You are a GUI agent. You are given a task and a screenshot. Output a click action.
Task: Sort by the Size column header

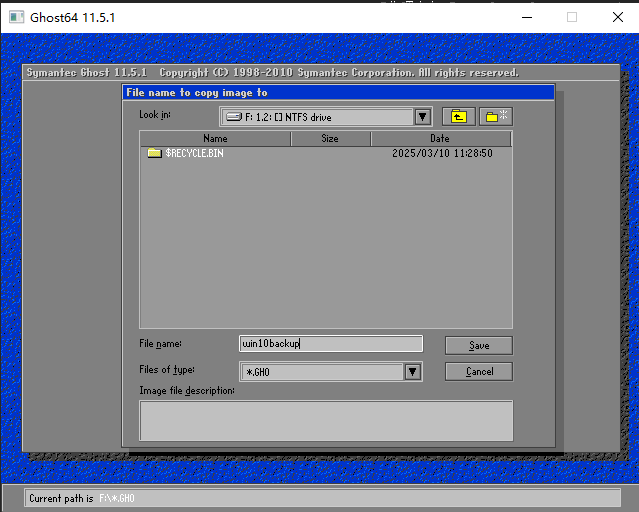pos(330,139)
